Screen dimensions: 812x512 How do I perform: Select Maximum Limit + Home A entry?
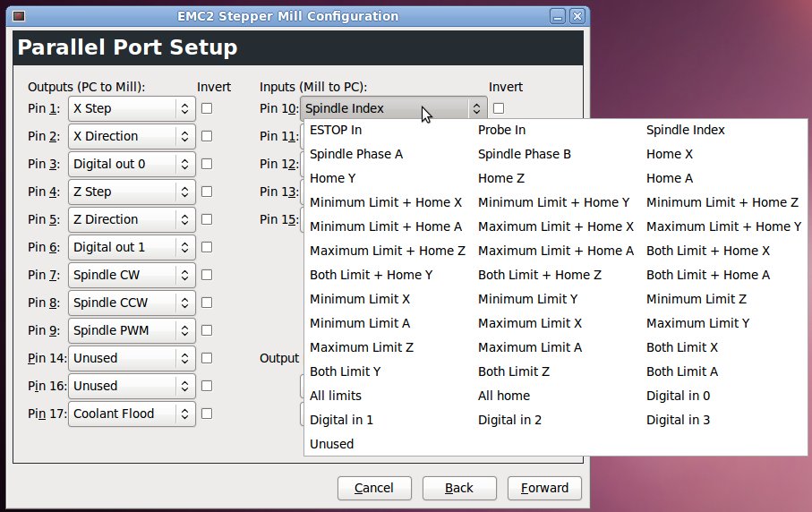tap(556, 252)
